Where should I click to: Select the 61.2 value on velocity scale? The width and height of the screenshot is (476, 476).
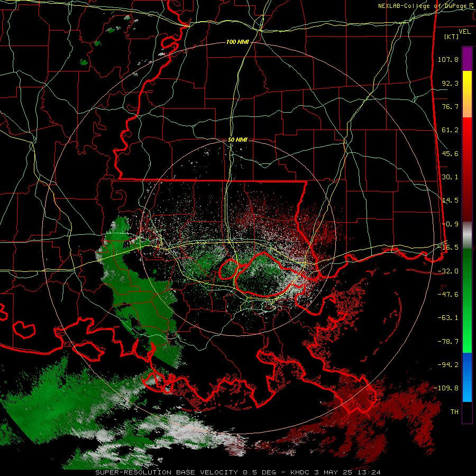(x=450, y=130)
